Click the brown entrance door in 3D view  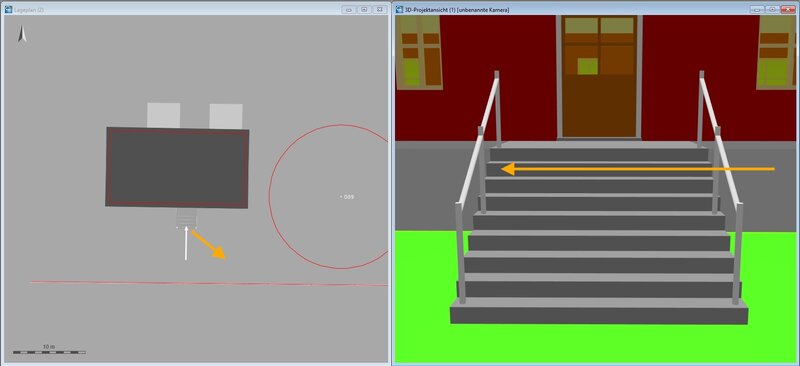tap(600, 77)
